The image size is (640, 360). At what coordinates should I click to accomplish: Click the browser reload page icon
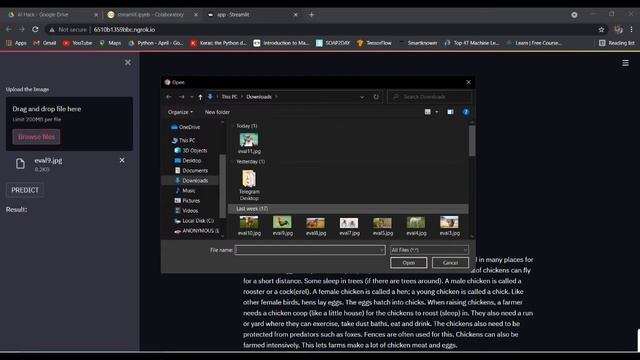(35, 29)
